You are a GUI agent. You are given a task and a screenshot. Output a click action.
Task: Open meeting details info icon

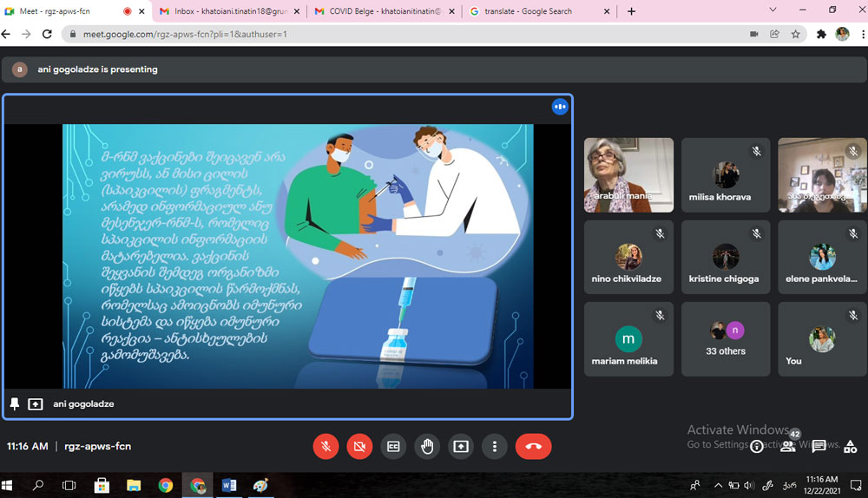coord(757,446)
